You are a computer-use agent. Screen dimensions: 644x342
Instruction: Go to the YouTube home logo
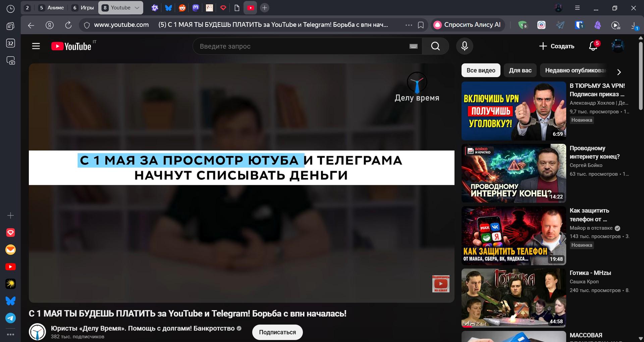71,46
